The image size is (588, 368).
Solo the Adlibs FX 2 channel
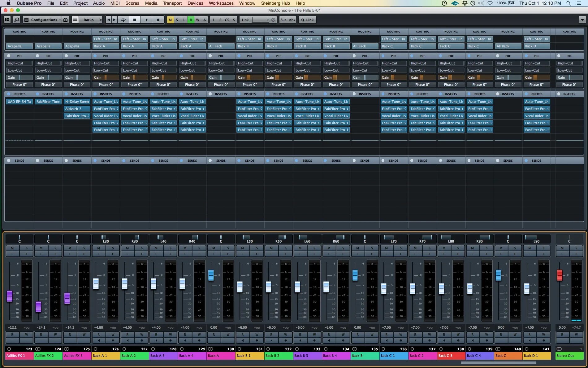55,248
